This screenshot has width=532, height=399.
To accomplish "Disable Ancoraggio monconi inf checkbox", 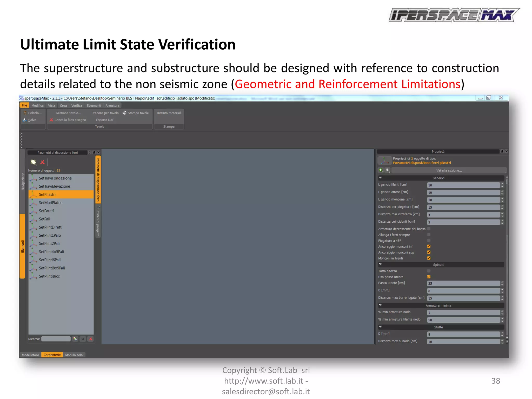I will tap(429, 247).
